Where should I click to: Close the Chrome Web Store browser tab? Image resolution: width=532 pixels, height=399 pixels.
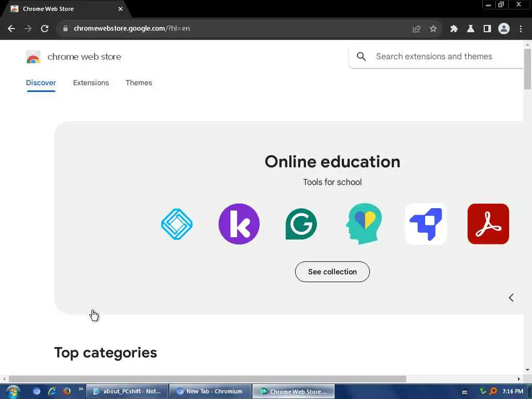pos(121,9)
